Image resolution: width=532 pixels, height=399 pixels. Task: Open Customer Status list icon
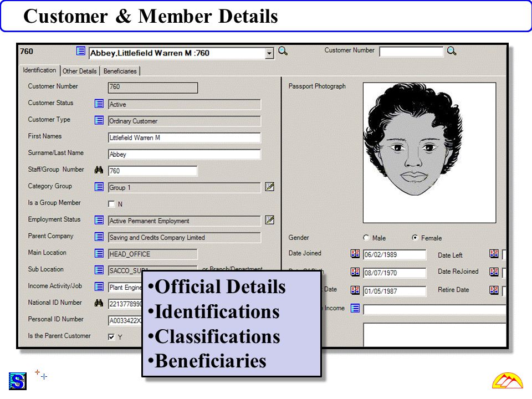point(99,104)
